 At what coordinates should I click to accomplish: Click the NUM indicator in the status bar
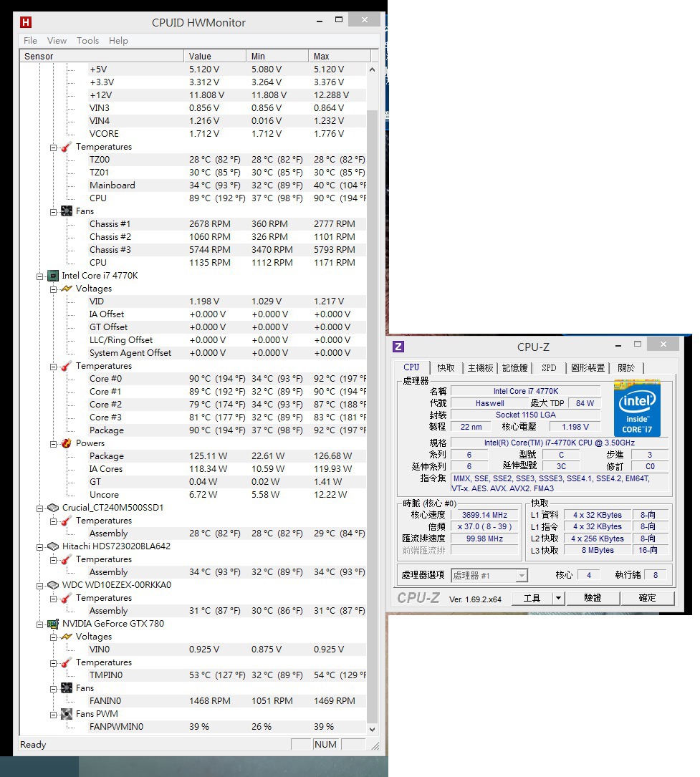(x=325, y=744)
